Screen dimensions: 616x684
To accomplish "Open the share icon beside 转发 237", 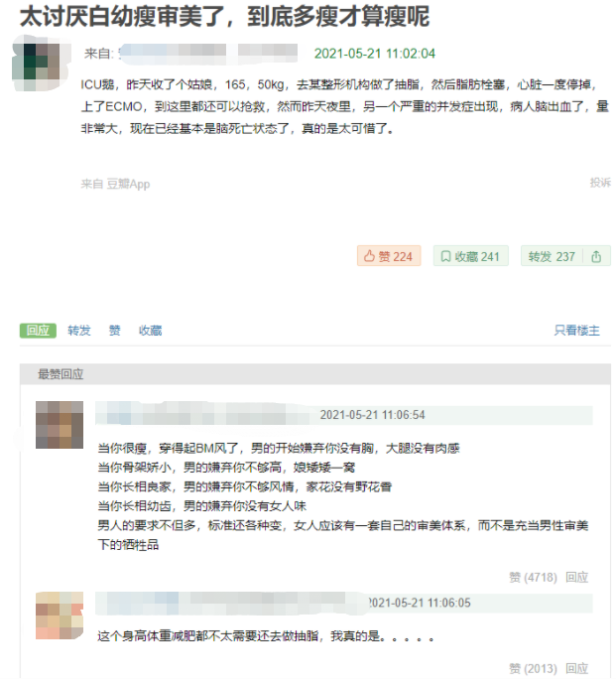I will tap(596, 256).
